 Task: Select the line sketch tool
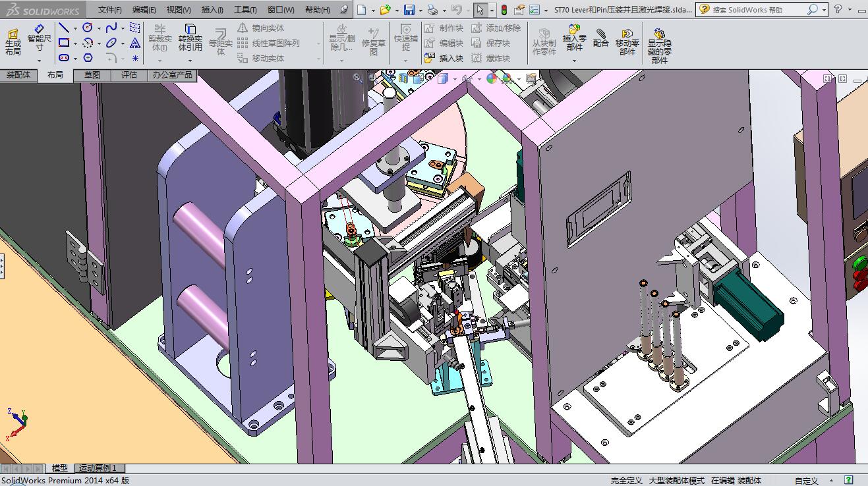(64, 28)
